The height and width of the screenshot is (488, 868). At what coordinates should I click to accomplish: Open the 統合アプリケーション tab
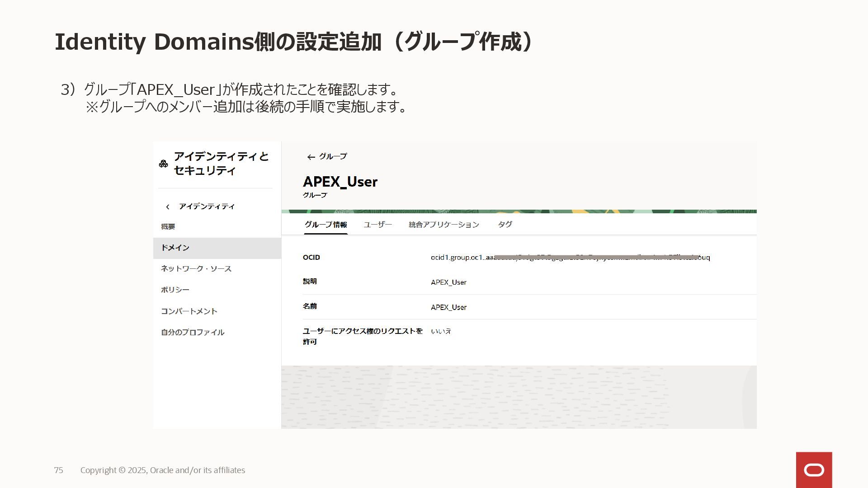click(x=444, y=225)
